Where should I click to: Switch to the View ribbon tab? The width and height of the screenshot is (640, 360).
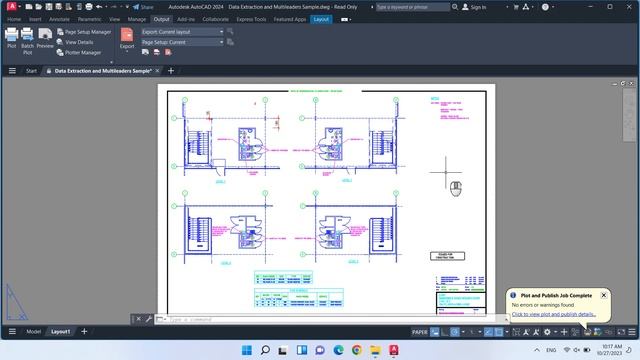[114, 19]
